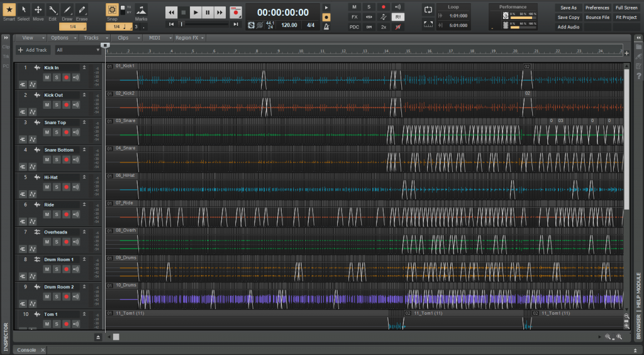
Task: Open the Snap resolution 1/4 dropdown
Action: point(119,26)
